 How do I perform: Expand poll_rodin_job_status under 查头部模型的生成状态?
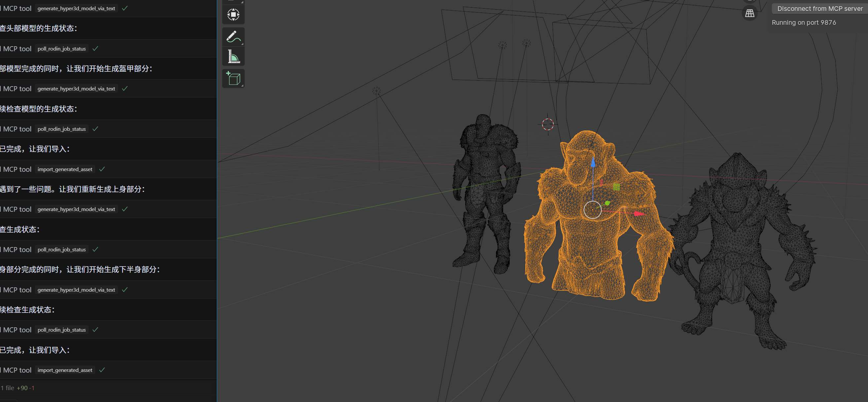tap(62, 49)
